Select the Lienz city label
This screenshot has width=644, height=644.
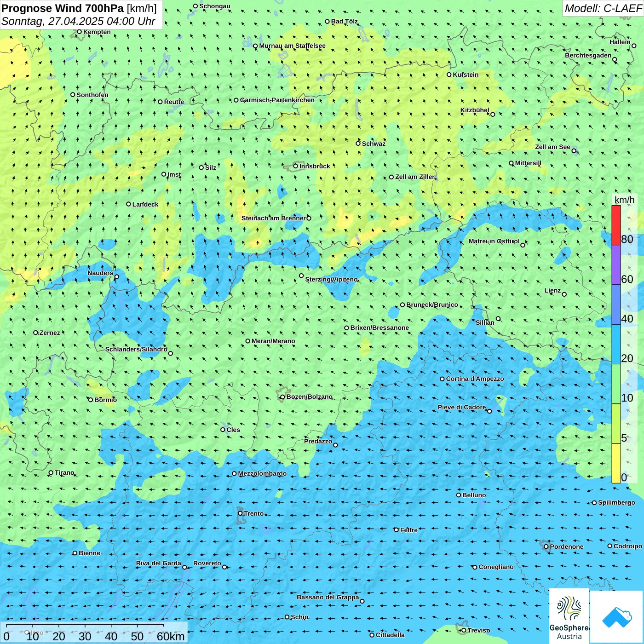(x=552, y=290)
